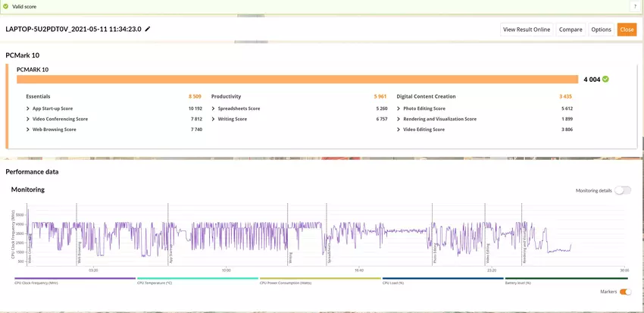Expand the Web Browsing Score row
The height and width of the screenshot is (313, 644).
pyautogui.click(x=28, y=130)
